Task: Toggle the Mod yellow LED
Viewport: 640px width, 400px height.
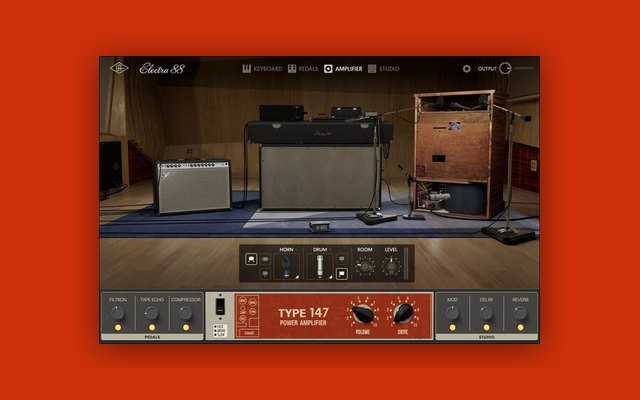Action: click(452, 327)
